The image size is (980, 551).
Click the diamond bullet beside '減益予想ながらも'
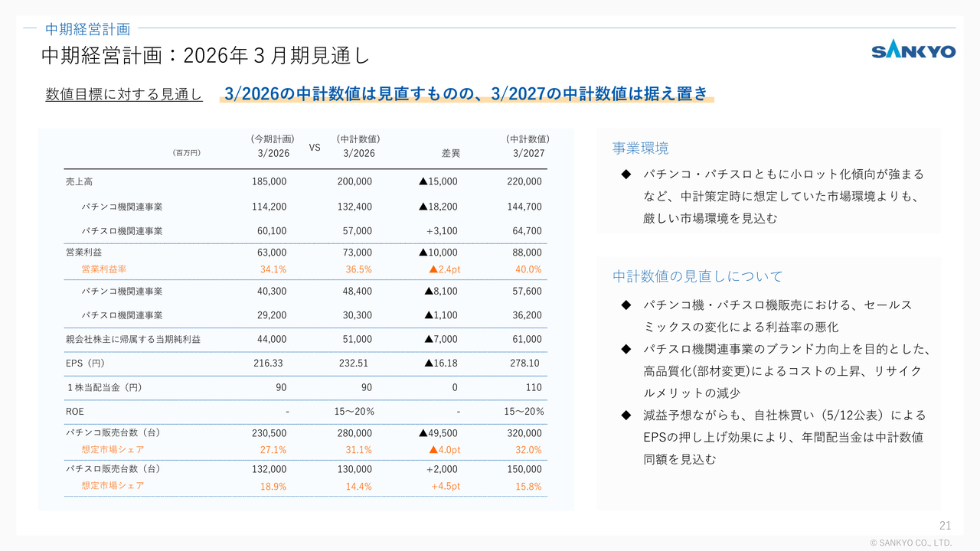pyautogui.click(x=626, y=416)
